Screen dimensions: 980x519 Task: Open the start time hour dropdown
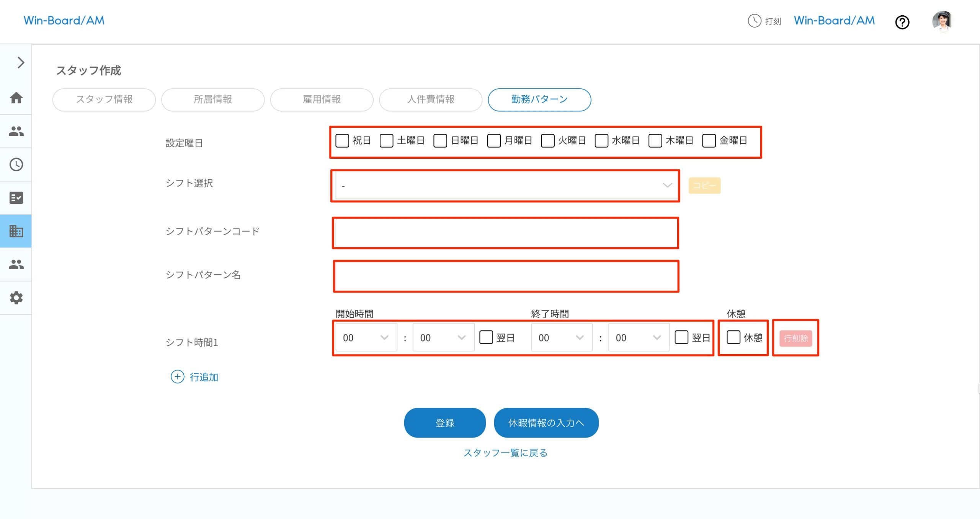[x=366, y=337]
